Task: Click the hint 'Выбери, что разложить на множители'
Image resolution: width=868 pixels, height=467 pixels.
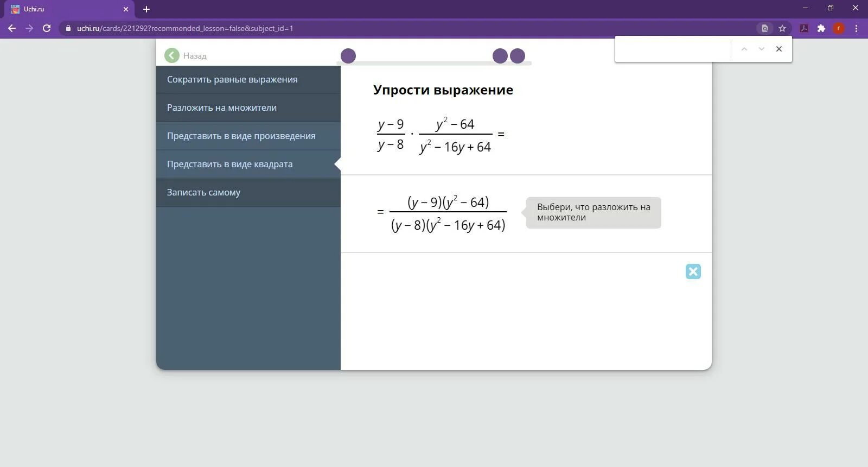Action: [593, 212]
